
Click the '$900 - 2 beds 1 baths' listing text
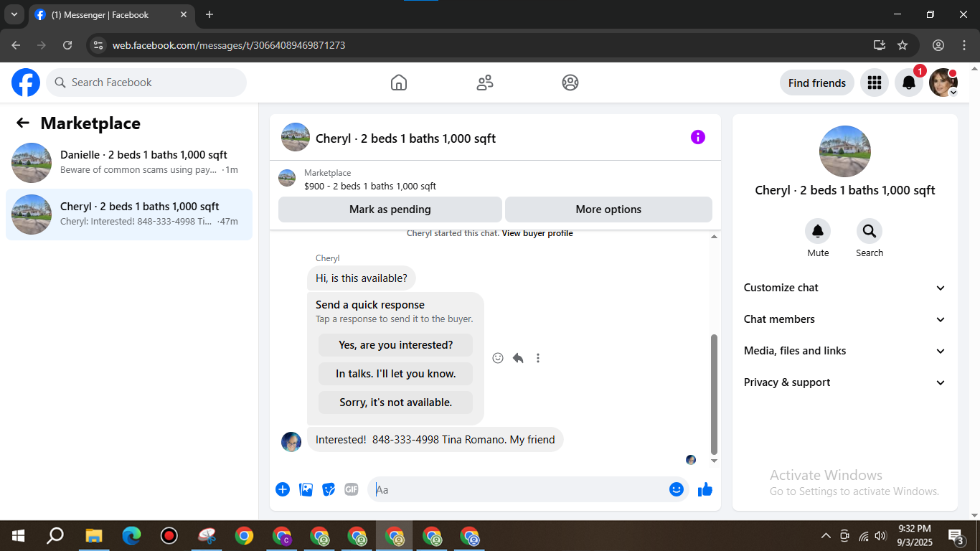(370, 186)
